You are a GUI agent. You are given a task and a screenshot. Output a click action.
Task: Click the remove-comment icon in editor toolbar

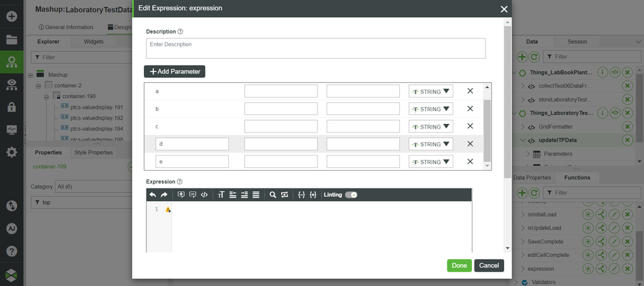pos(192,195)
